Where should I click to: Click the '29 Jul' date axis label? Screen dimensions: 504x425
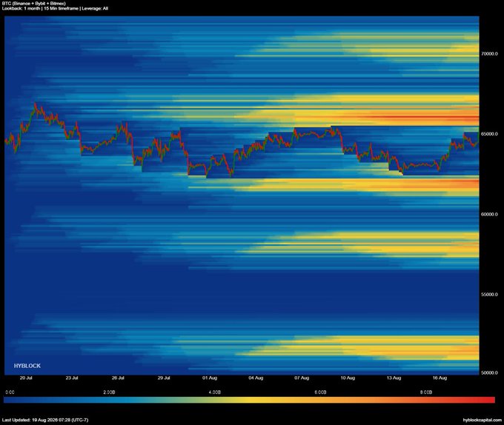pyautogui.click(x=164, y=378)
